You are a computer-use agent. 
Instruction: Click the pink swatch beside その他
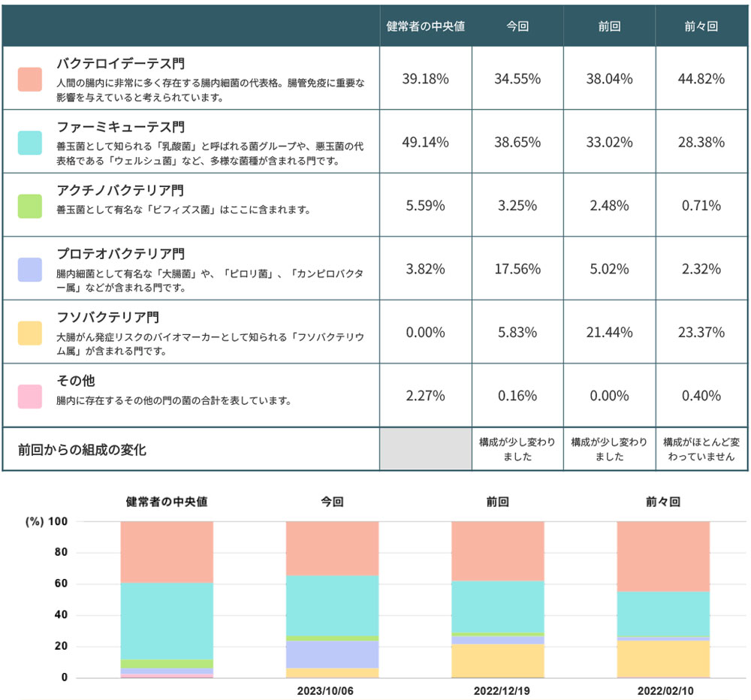(30, 396)
